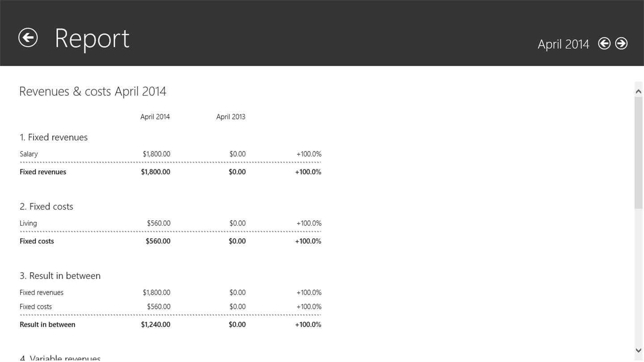Click the Report page title
This screenshot has height=362, width=644.
92,38
